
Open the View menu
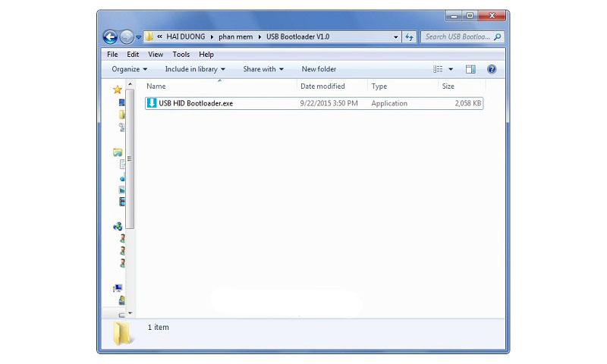click(156, 55)
